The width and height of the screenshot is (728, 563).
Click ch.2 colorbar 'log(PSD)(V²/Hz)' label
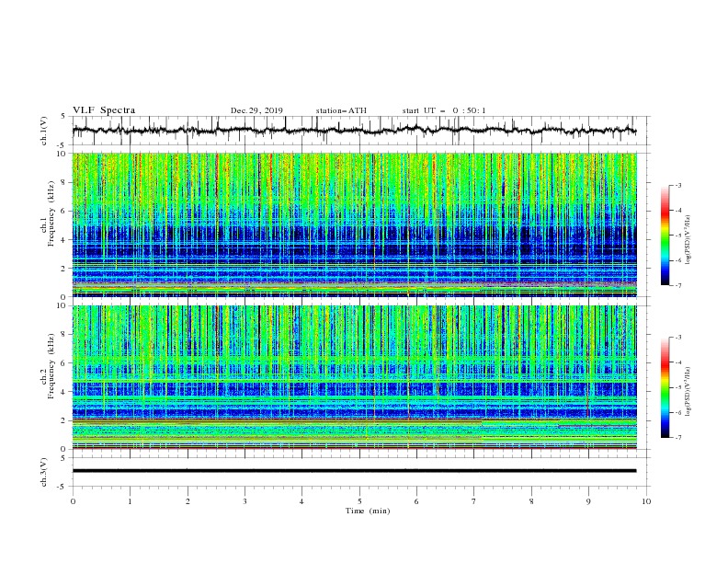[x=688, y=392]
